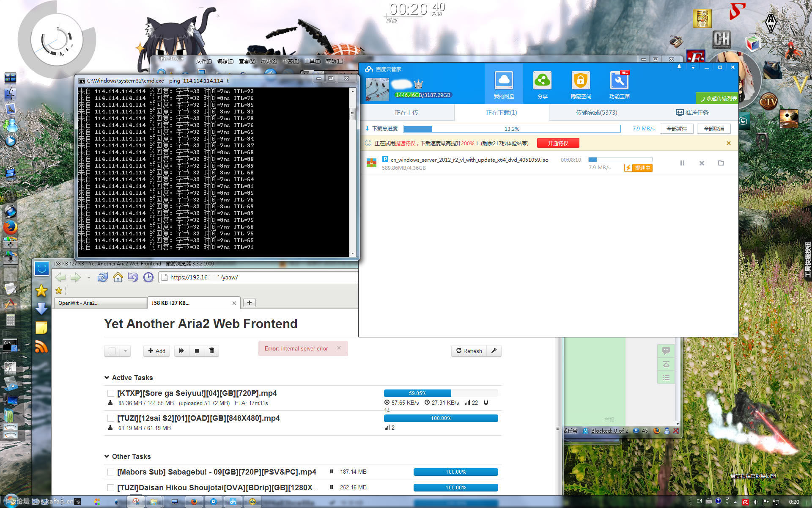Open the Firefox button dropdown menu
812x508 pixels.
tap(172, 59)
